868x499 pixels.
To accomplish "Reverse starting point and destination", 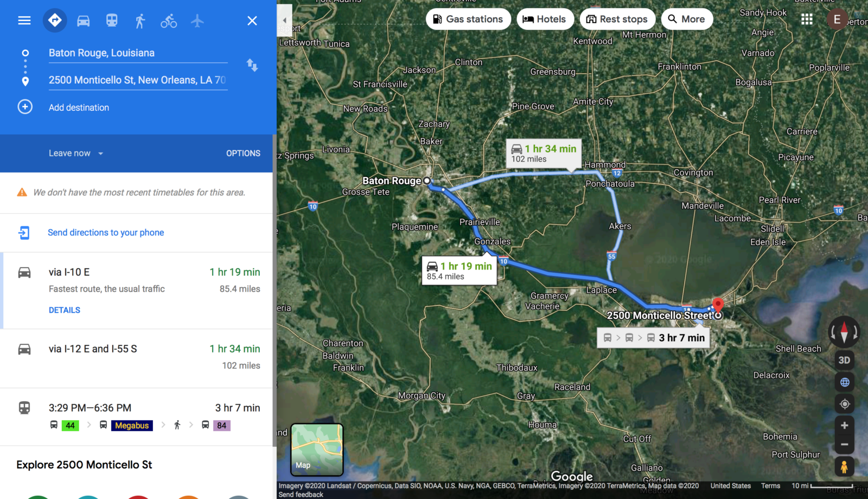I will click(x=252, y=65).
